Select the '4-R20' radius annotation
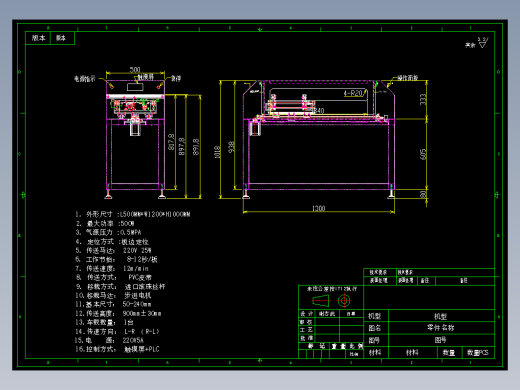The width and height of the screenshot is (520, 390). pos(353,93)
